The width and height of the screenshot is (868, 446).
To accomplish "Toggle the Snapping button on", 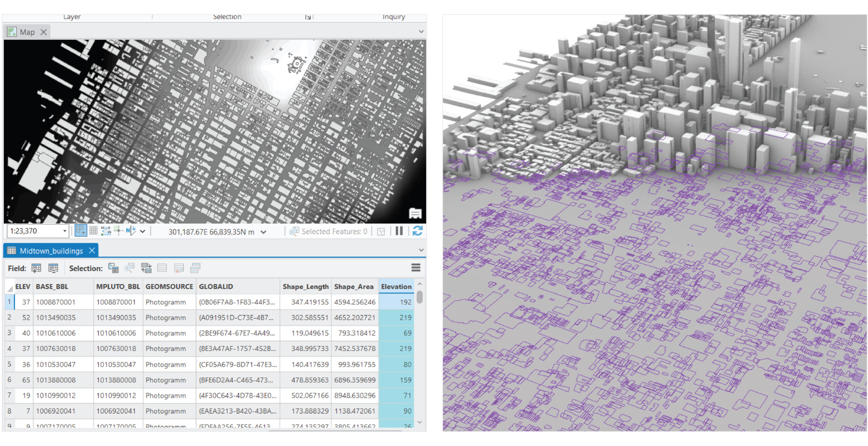I will coord(81,231).
